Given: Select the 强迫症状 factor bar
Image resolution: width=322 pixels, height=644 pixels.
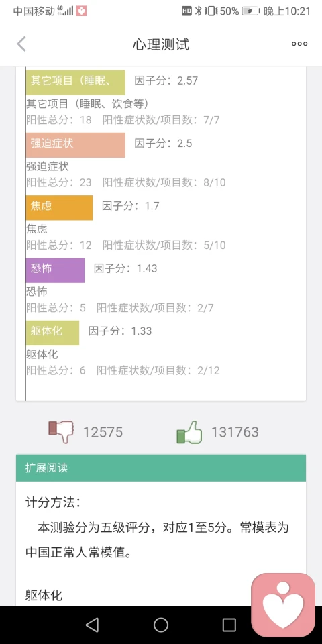Looking at the screenshot, I should [76, 145].
